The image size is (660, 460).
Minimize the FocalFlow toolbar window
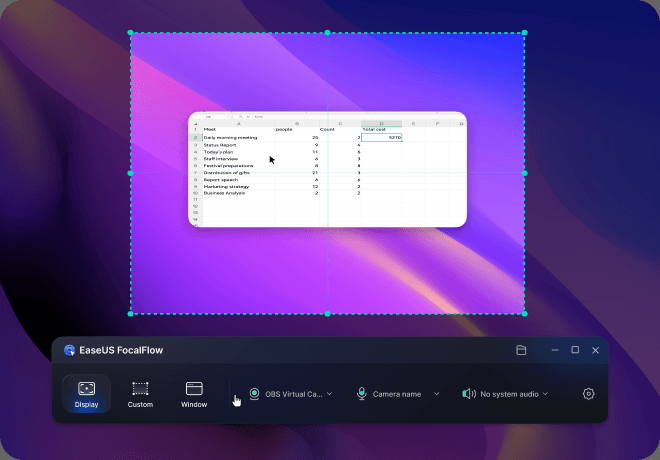pyautogui.click(x=555, y=350)
